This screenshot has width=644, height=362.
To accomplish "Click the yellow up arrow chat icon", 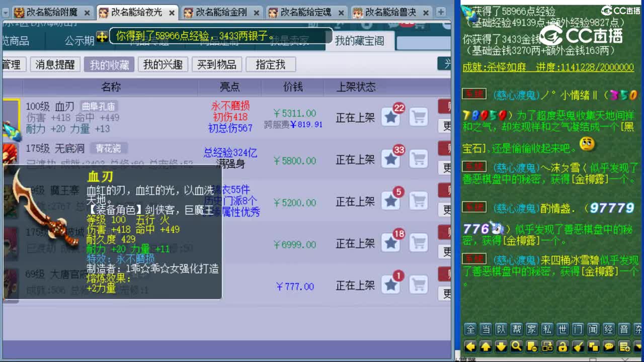I will (x=486, y=346).
